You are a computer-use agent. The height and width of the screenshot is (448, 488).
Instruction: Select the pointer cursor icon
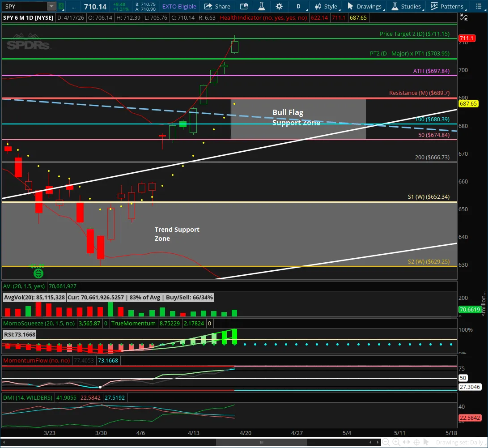tap(426, 442)
